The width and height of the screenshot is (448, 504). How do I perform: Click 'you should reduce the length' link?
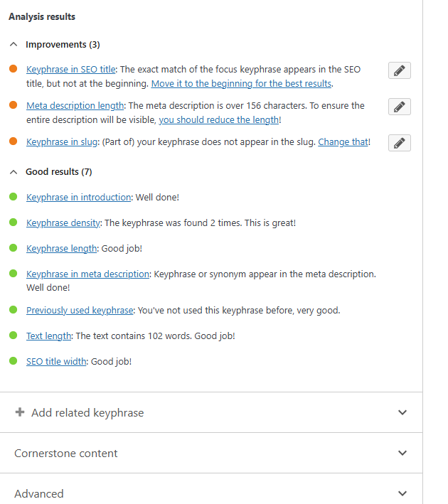coord(218,119)
